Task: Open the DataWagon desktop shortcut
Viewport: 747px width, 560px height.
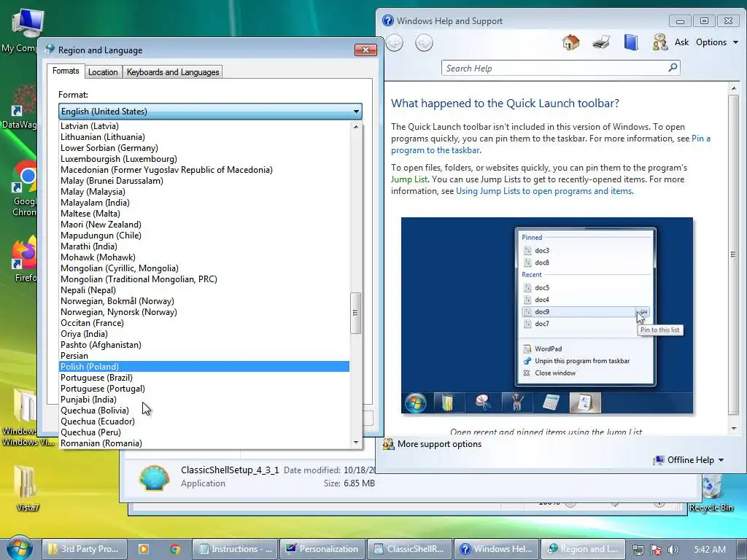Action: point(19,107)
